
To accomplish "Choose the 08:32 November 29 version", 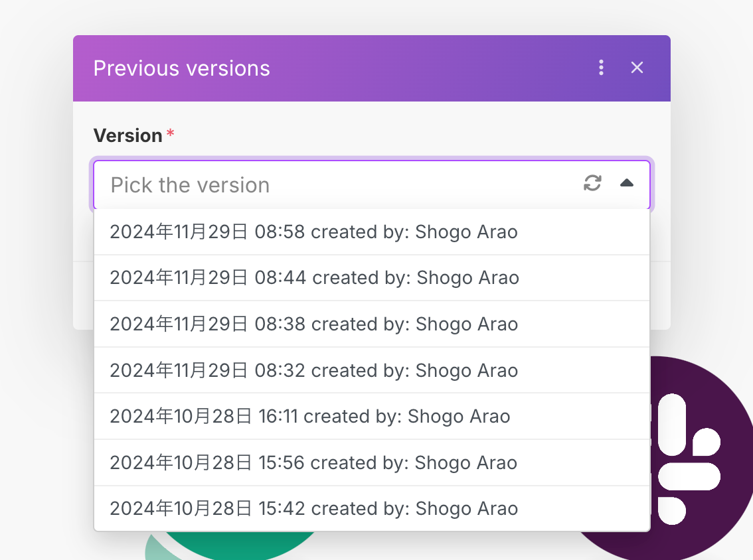I will pos(372,370).
